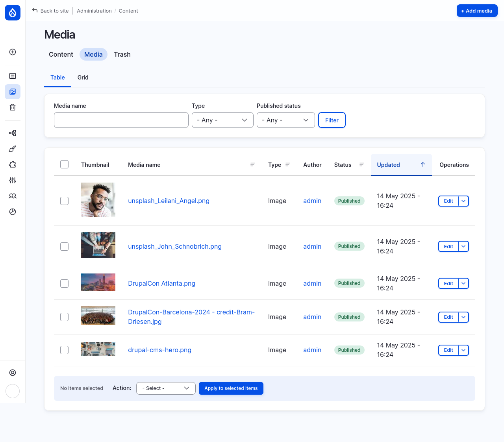This screenshot has width=504, height=447.
Task: Open the Create content plus icon
Action: tap(12, 52)
